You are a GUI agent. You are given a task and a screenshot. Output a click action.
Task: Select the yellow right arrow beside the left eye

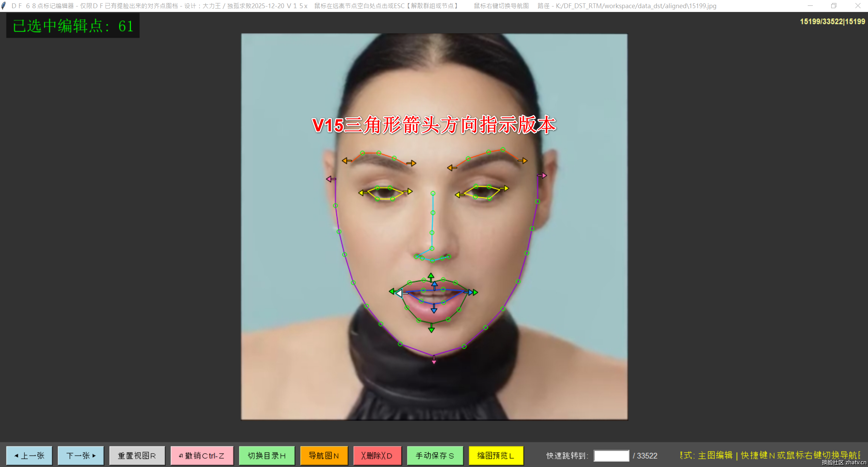(x=409, y=191)
